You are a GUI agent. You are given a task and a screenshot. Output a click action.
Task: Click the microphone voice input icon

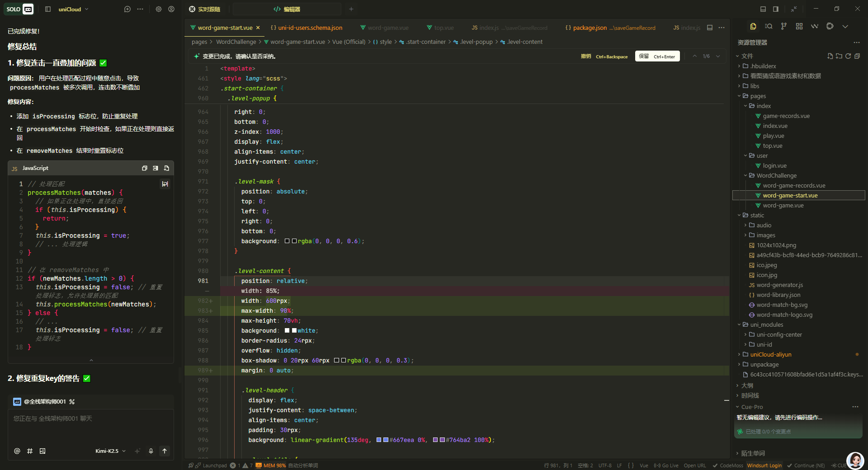pyautogui.click(x=151, y=451)
